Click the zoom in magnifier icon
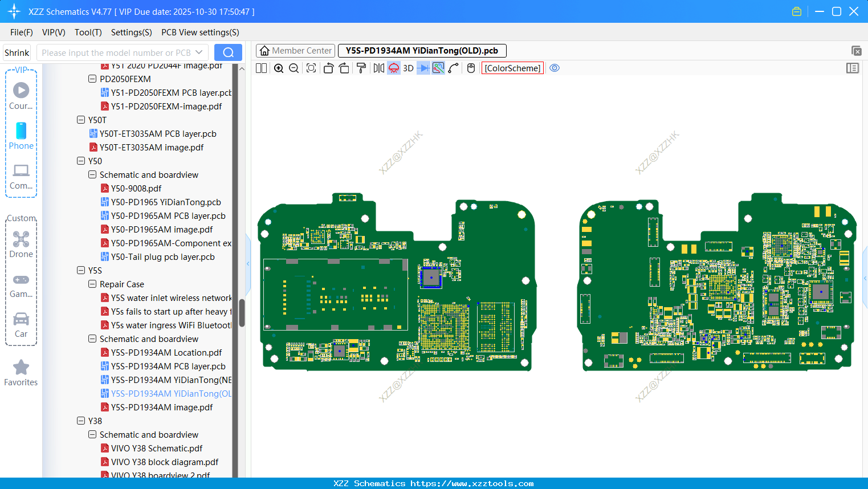 coord(279,68)
